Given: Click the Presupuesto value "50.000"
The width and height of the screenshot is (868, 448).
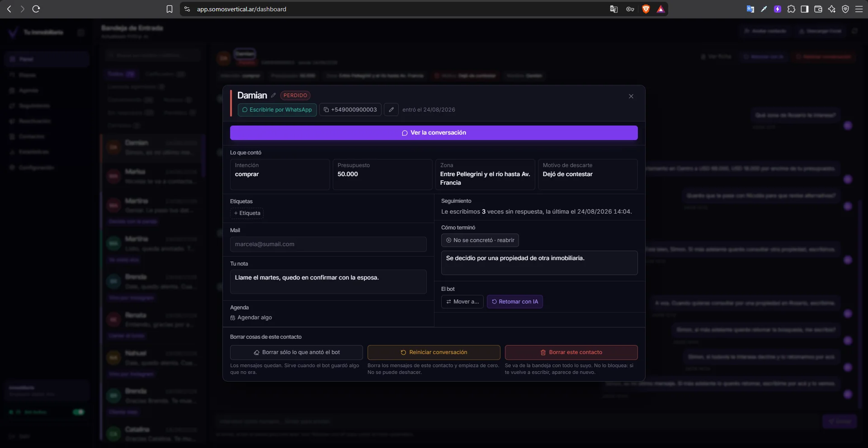Looking at the screenshot, I should coord(348,174).
